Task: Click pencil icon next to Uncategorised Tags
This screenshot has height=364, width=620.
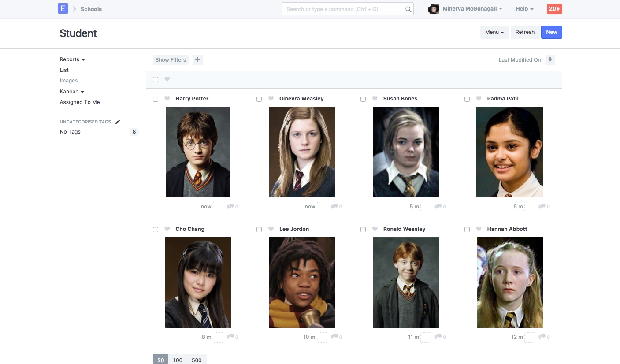Action: pyautogui.click(x=118, y=122)
